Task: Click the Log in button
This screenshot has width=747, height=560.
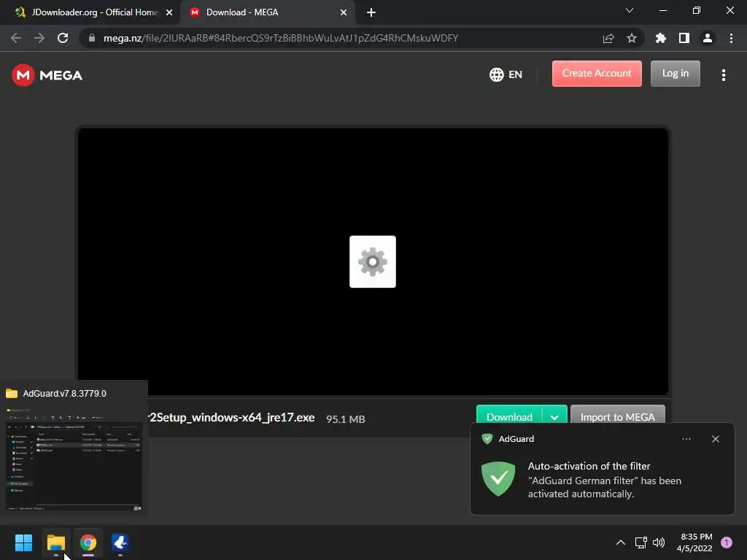Action: pyautogui.click(x=675, y=74)
